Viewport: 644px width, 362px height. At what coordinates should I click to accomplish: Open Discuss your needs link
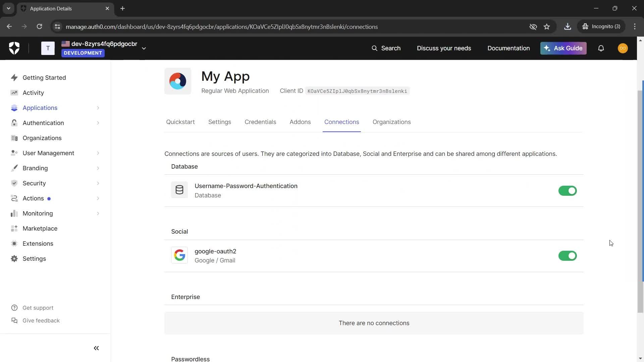click(444, 48)
